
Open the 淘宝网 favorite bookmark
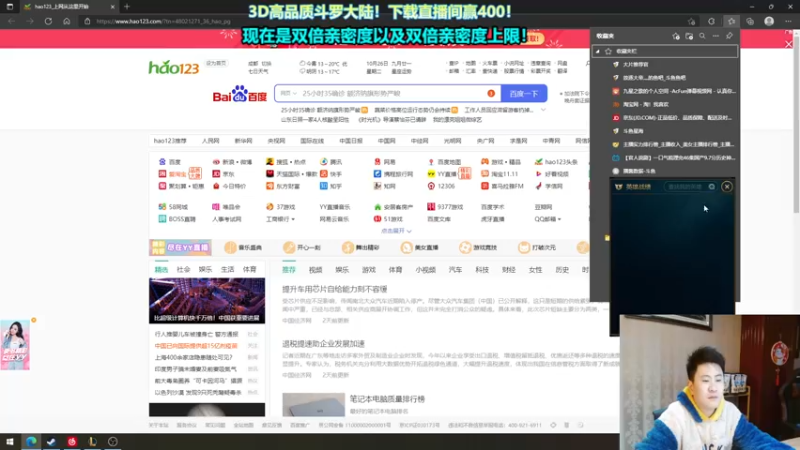pos(645,105)
